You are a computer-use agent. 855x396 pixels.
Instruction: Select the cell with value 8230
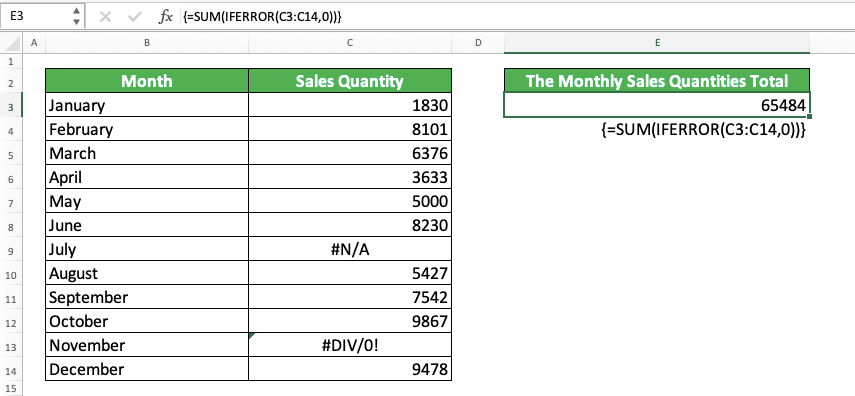tap(350, 225)
